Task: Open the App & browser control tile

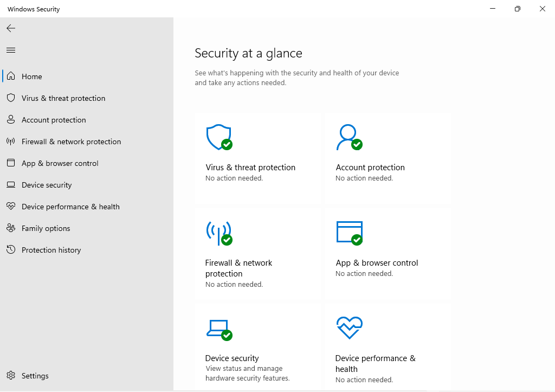Action: pos(388,253)
